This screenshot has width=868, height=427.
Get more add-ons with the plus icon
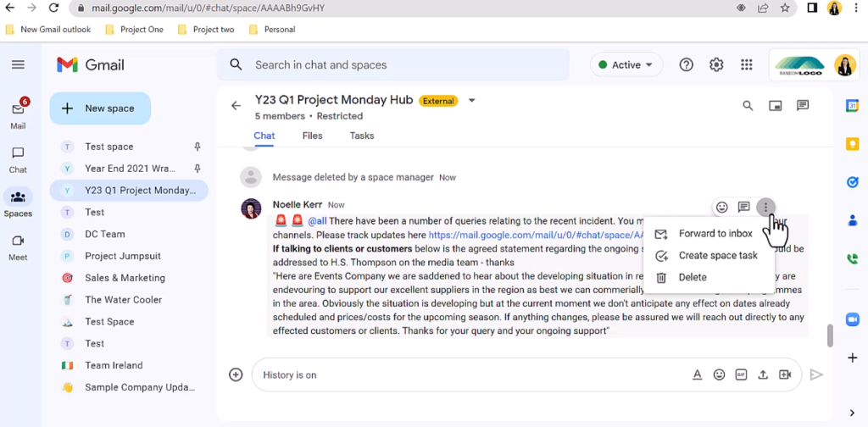853,358
